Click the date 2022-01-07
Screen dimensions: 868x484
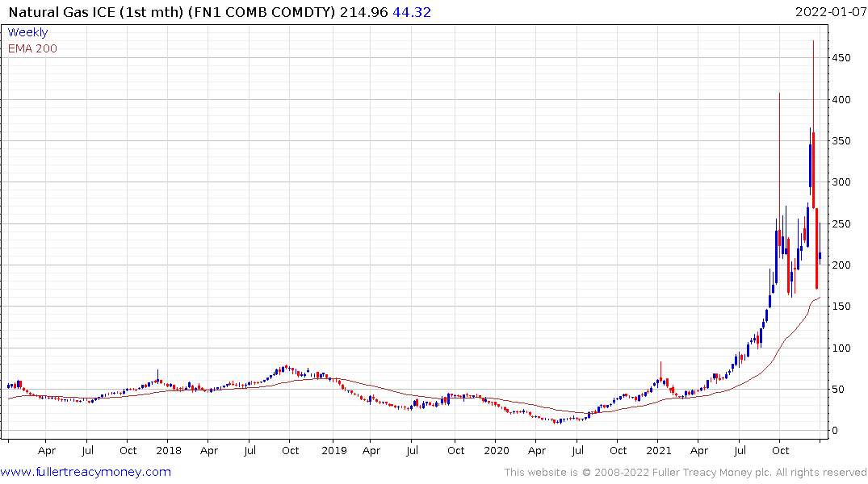click(x=831, y=12)
